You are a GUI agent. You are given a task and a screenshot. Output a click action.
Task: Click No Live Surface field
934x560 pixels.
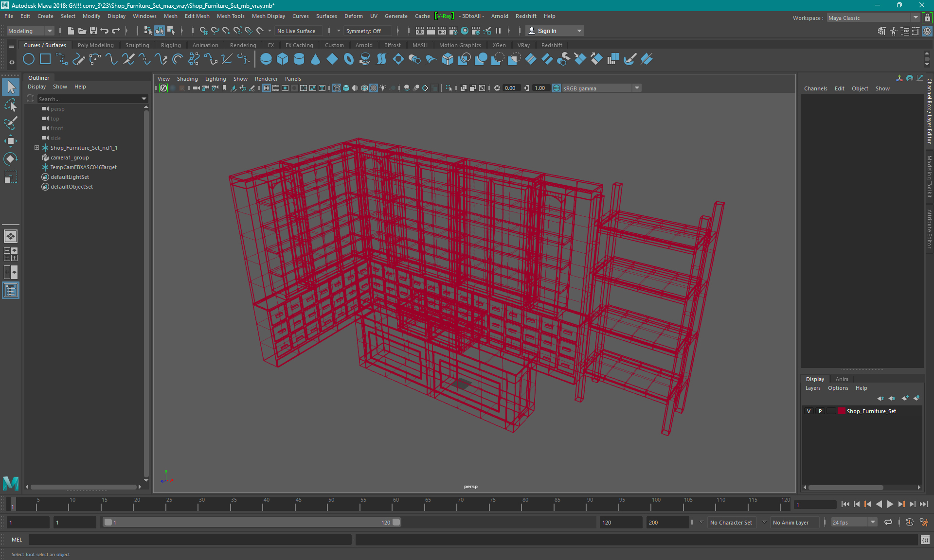(x=298, y=31)
